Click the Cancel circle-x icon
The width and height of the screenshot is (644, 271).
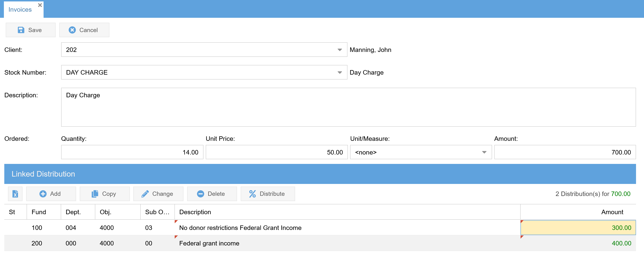(72, 30)
